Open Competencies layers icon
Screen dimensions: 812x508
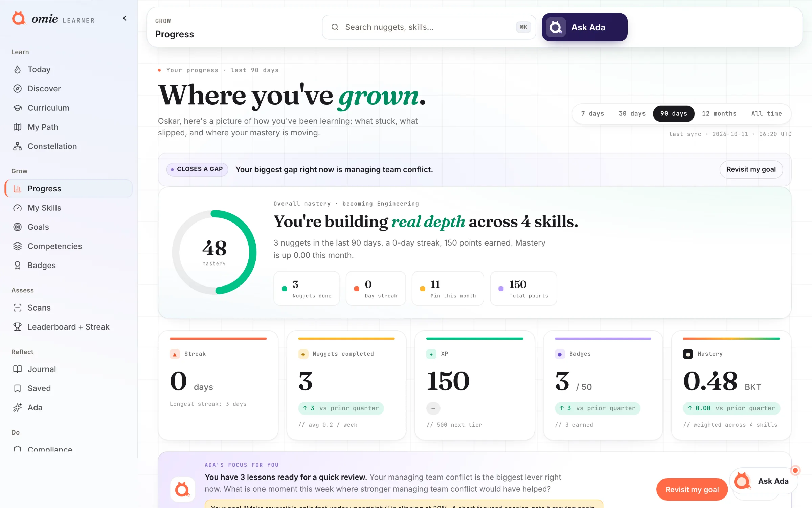click(18, 246)
